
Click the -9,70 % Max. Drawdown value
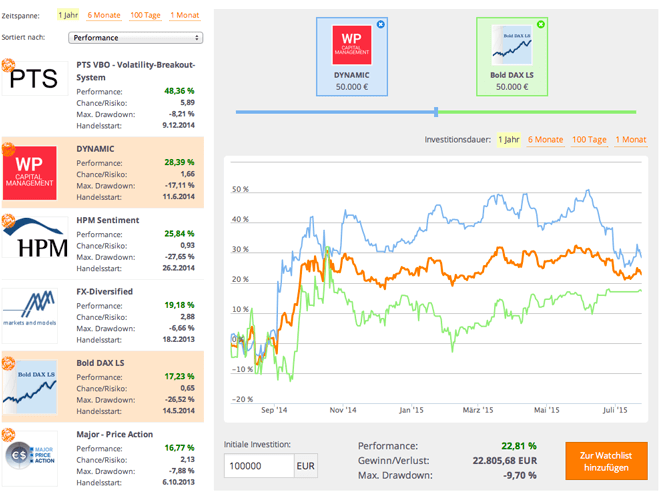pyautogui.click(x=520, y=475)
